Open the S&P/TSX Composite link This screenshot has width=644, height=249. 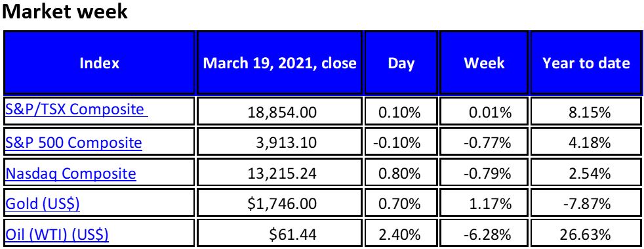(x=76, y=110)
